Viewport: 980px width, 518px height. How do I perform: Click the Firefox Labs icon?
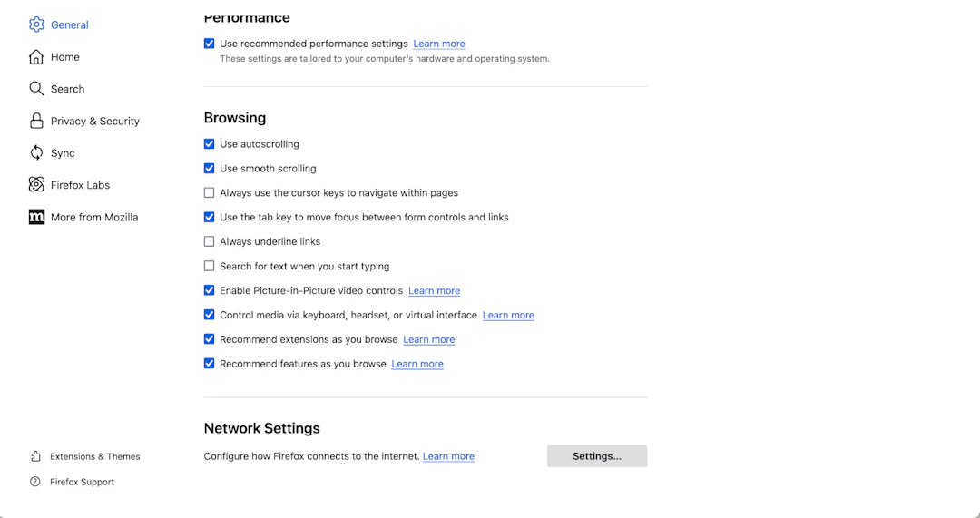pos(36,184)
